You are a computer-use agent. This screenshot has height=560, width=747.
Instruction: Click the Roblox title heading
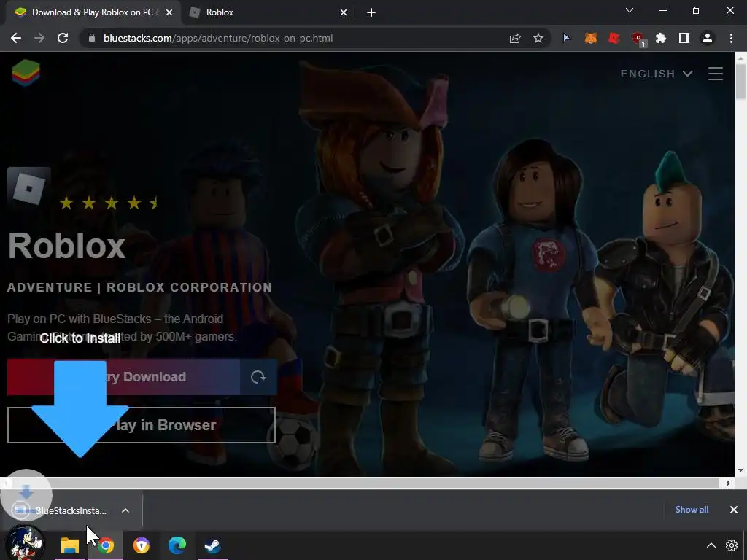click(66, 246)
